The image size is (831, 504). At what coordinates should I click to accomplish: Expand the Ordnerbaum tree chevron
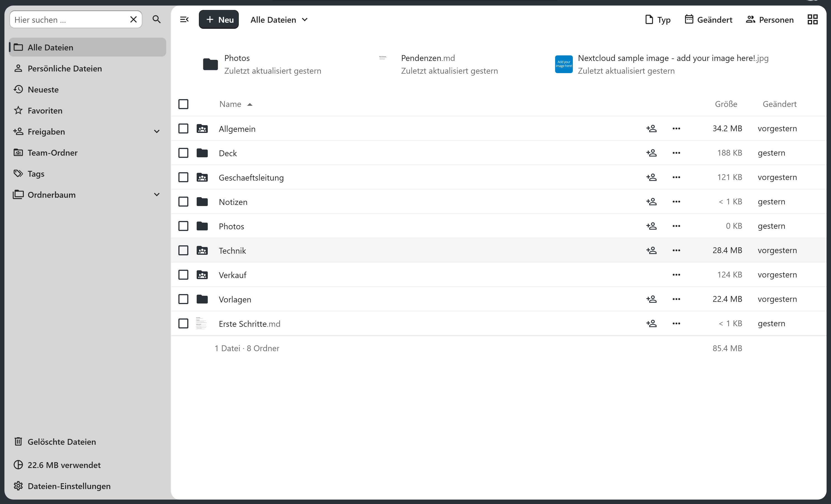tap(157, 194)
